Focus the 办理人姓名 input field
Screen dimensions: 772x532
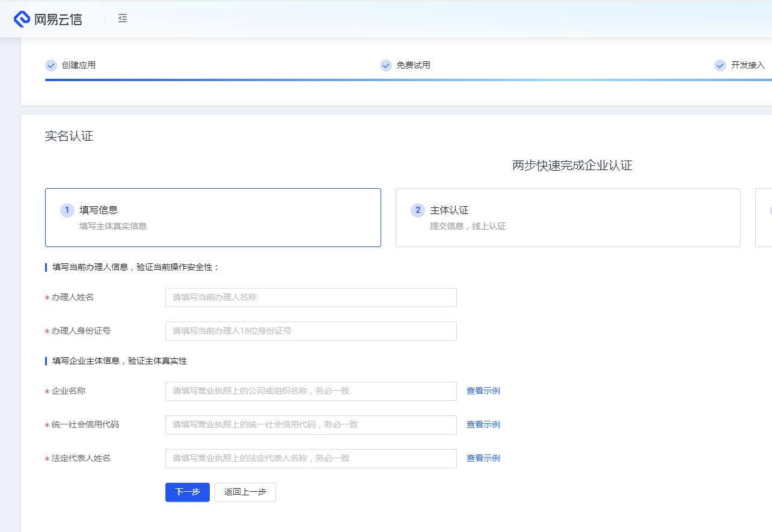click(x=311, y=298)
